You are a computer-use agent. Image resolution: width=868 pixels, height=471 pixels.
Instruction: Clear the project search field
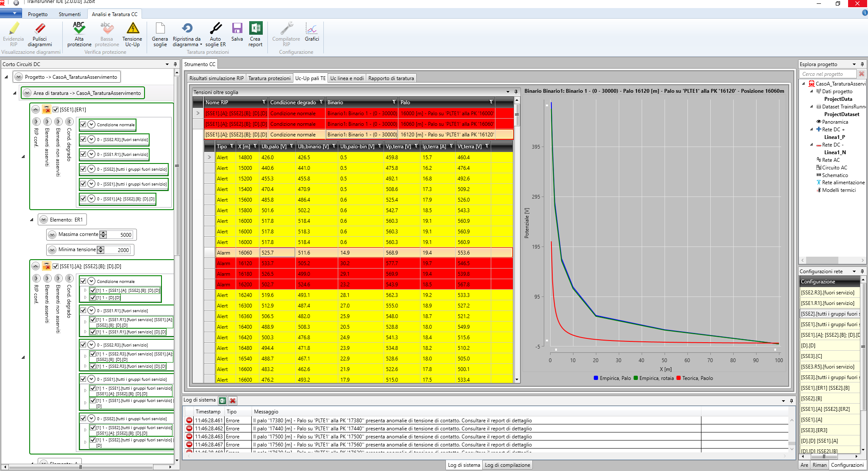[862, 74]
